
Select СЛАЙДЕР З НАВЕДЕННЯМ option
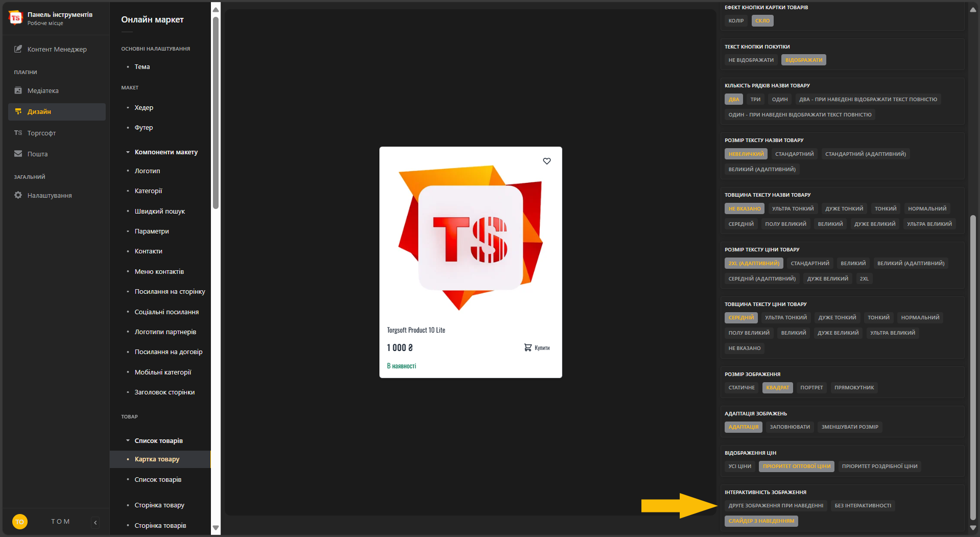(761, 521)
